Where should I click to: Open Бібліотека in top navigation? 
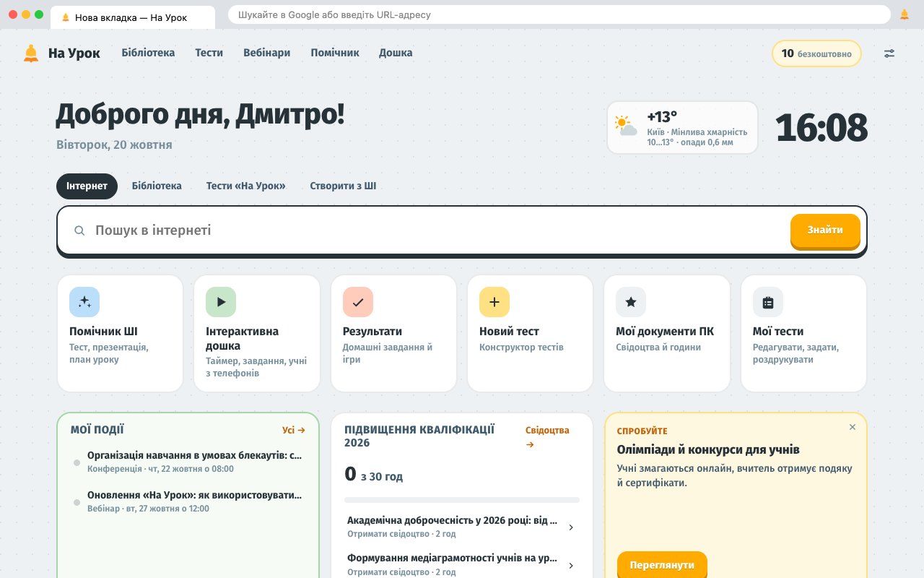148,53
